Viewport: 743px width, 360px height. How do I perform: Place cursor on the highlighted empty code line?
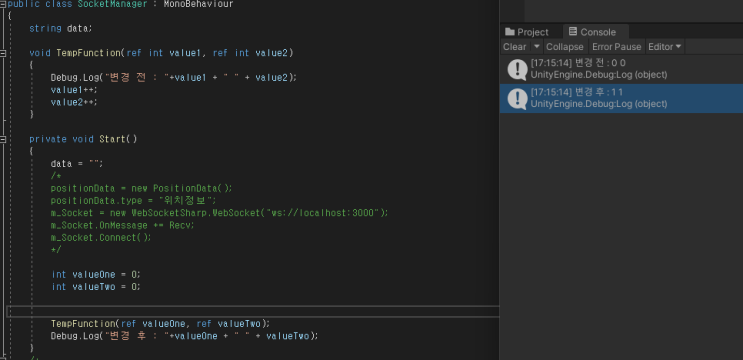coord(254,311)
